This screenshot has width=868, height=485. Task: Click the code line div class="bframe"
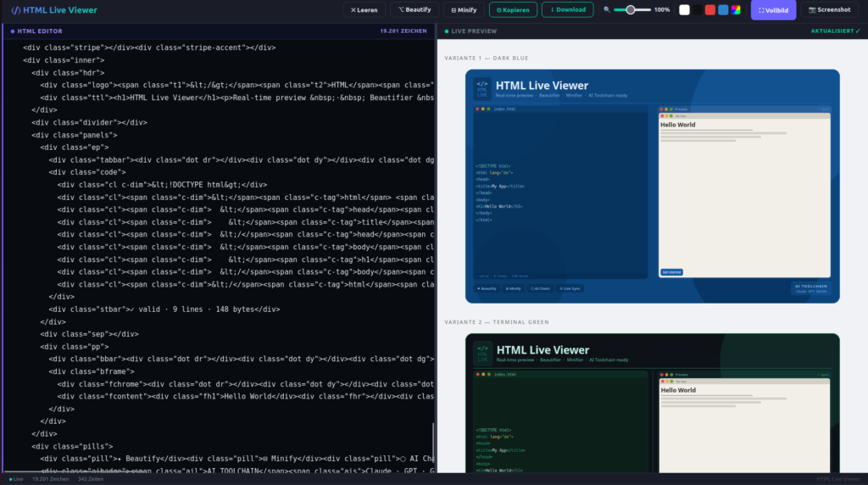92,371
